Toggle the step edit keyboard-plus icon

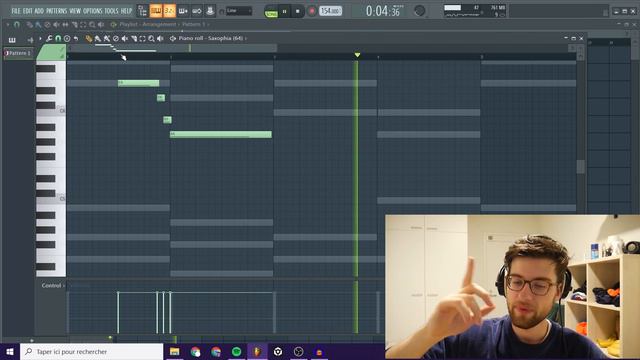(183, 11)
